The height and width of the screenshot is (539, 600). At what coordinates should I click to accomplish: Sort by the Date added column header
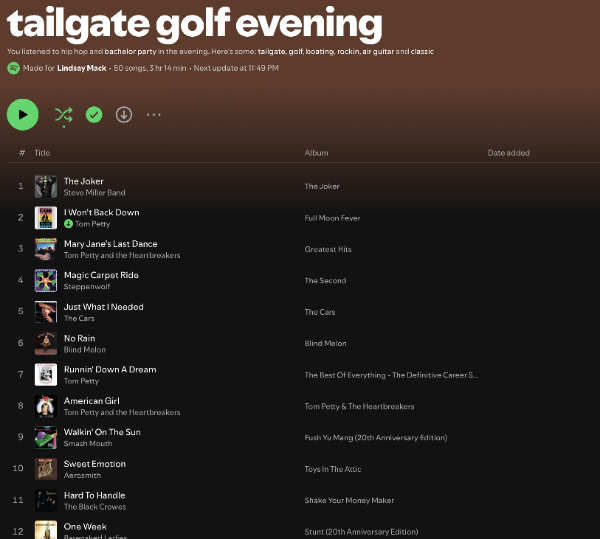click(509, 153)
